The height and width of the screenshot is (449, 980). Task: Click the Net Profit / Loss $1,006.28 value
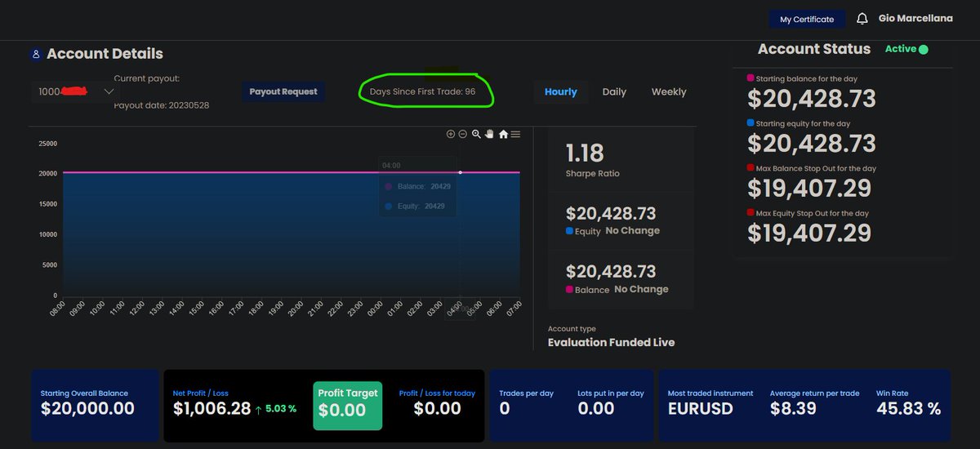[x=212, y=409]
